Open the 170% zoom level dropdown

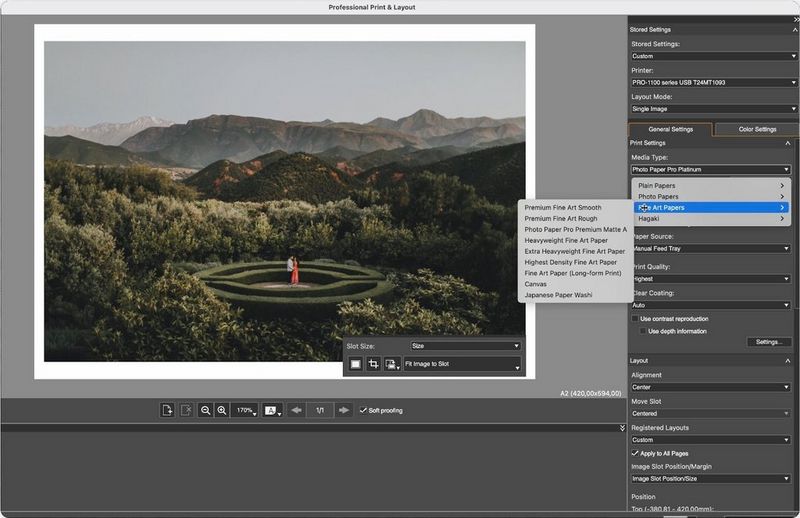click(x=245, y=410)
